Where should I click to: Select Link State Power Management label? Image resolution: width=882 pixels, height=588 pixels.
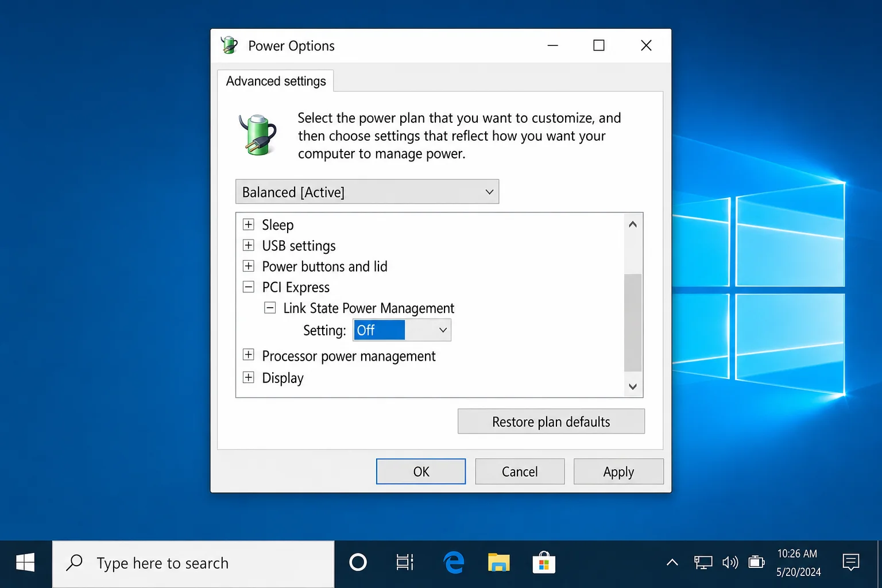tap(369, 308)
